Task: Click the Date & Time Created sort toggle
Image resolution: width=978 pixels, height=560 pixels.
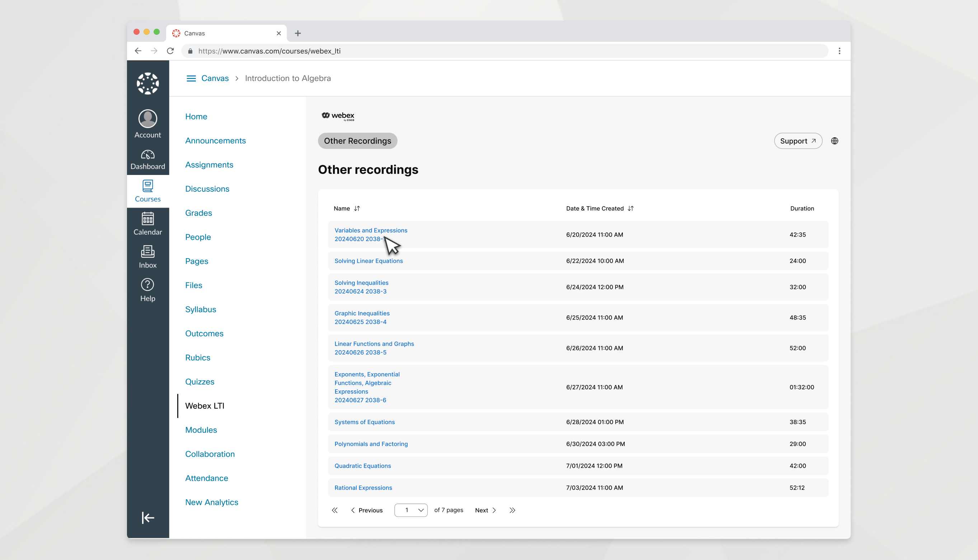Action: point(630,208)
